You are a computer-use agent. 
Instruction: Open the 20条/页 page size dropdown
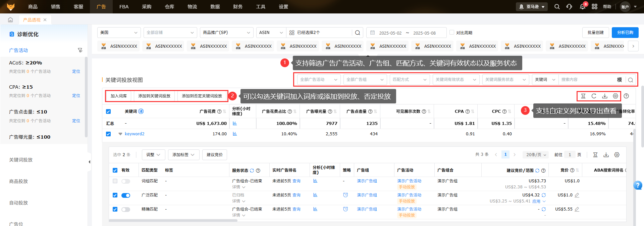point(536,155)
